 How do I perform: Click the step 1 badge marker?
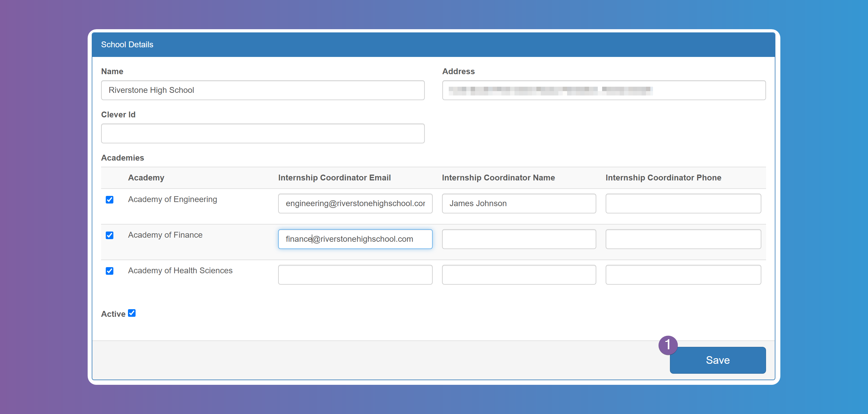(x=668, y=345)
